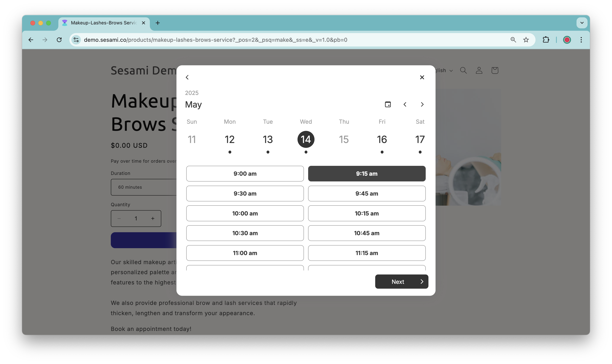
Task: Select Tuesday May 13
Action: (x=268, y=139)
